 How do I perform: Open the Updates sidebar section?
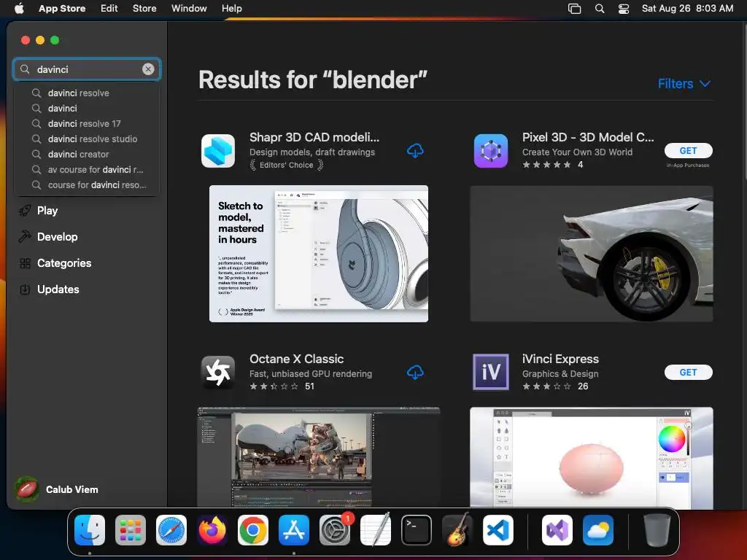[58, 289]
